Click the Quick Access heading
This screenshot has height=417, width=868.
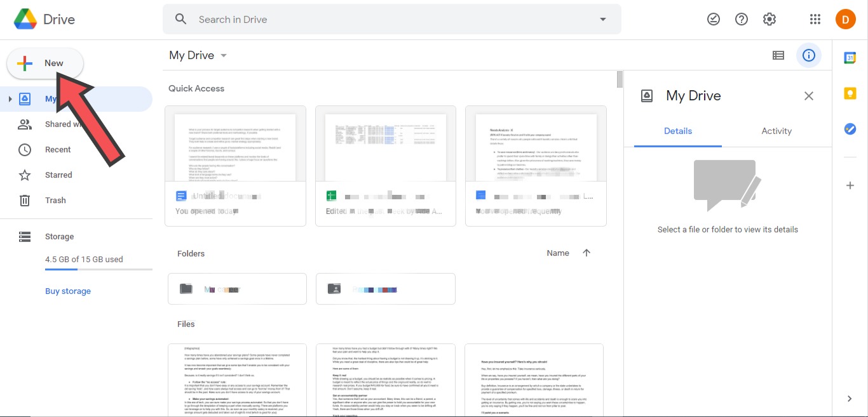coord(196,89)
